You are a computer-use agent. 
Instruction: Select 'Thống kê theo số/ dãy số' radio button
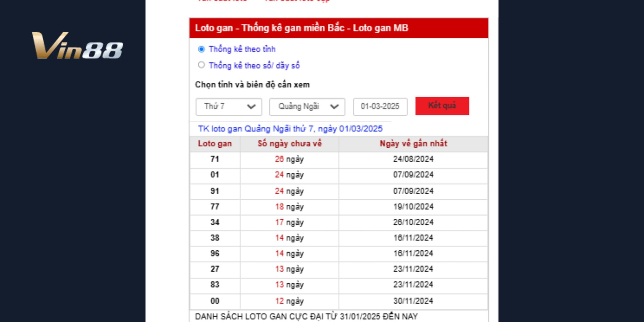coord(201,65)
